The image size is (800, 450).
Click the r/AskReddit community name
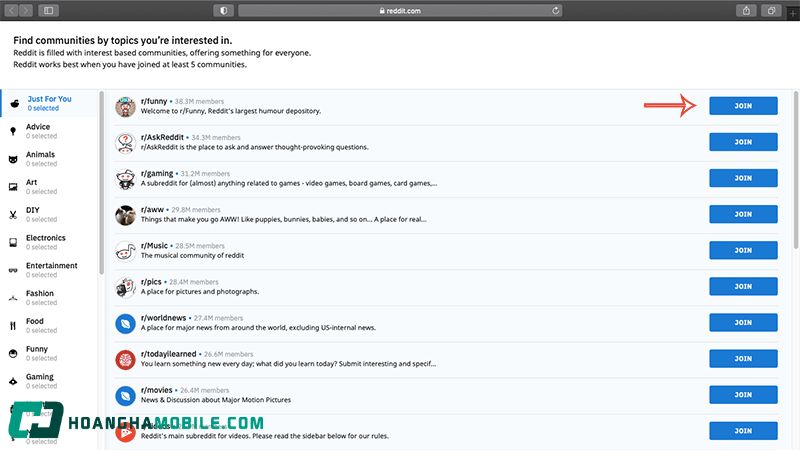click(x=162, y=137)
